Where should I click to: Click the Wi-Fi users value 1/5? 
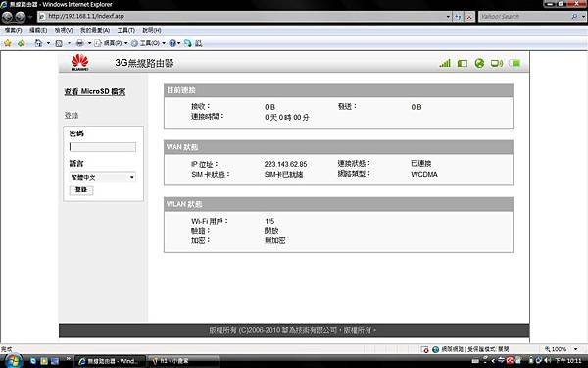[269, 221]
